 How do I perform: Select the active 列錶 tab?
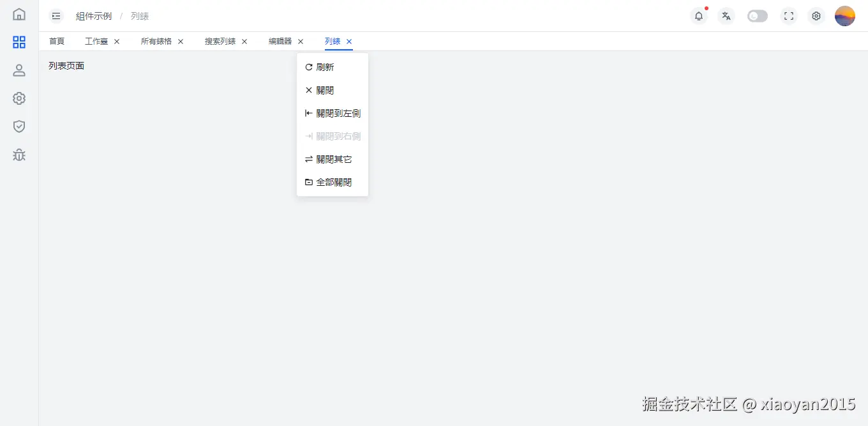[333, 42]
